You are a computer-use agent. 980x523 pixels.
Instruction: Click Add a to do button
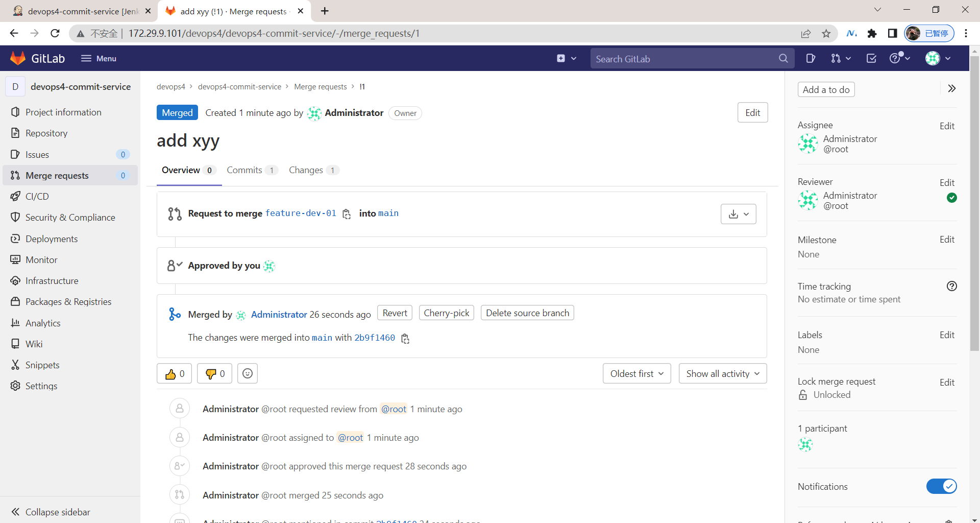tap(826, 89)
